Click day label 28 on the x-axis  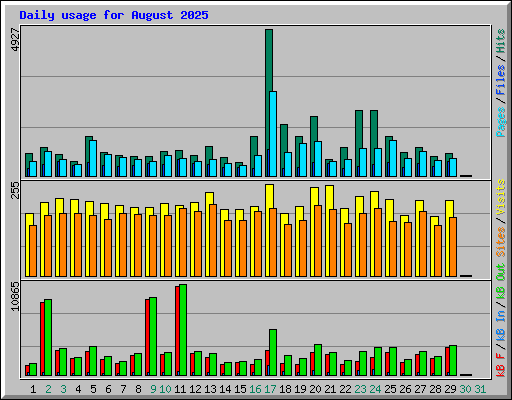435,389
